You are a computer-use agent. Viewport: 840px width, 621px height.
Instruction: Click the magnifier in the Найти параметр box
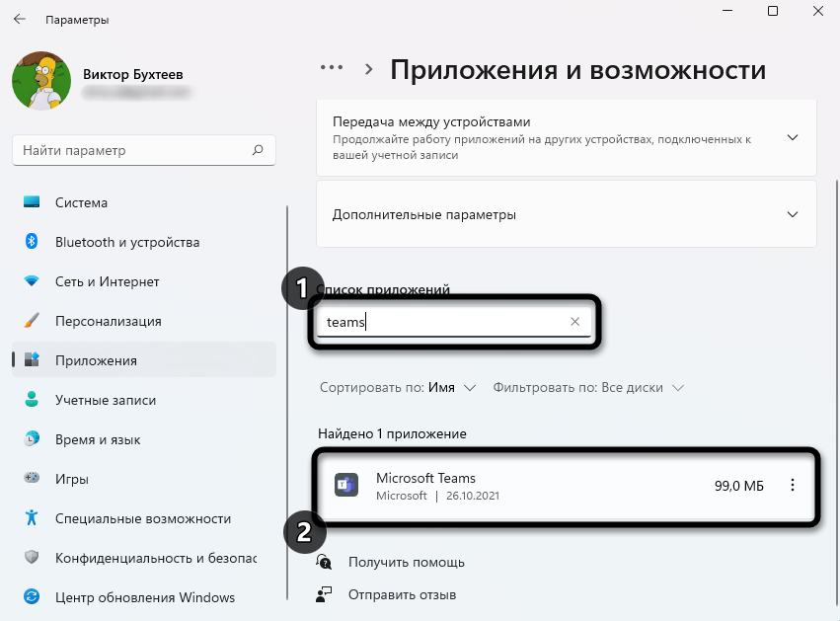[x=258, y=150]
